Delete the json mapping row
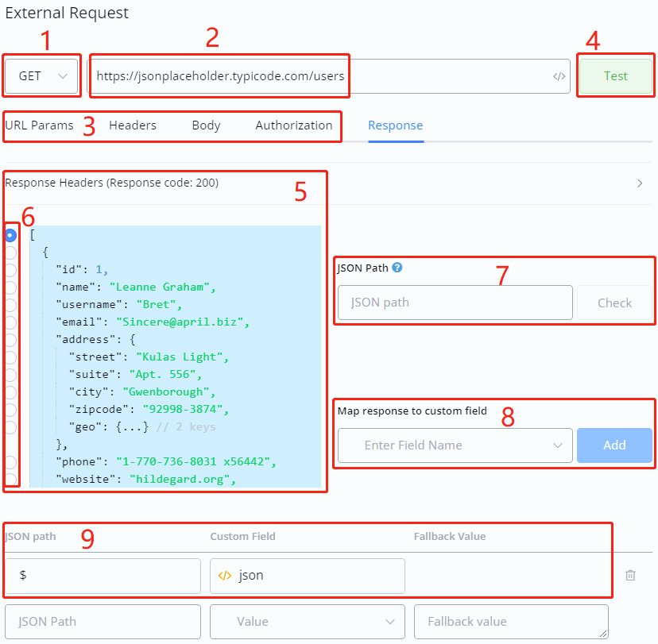 (x=630, y=576)
